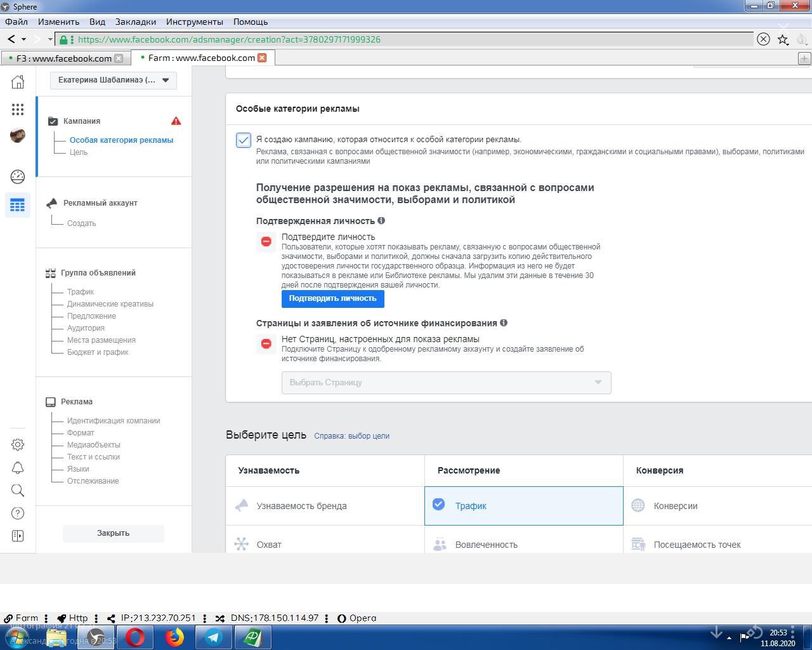Choose the Узнаваемость бренда objective
This screenshot has width=812, height=650.
tap(325, 506)
